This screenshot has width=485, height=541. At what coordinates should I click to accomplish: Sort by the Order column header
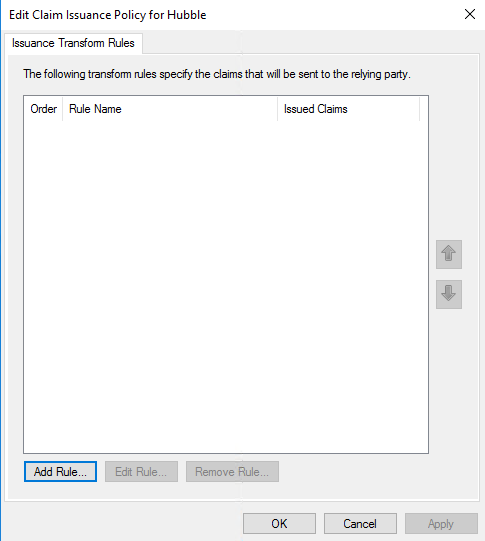tap(43, 109)
